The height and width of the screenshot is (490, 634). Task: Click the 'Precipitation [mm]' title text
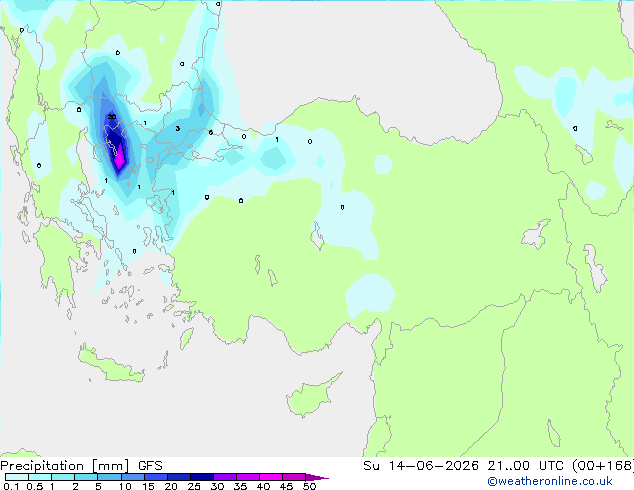[x=65, y=466]
